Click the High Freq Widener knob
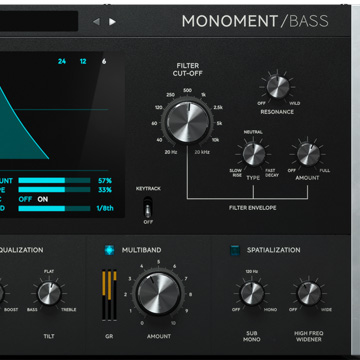This screenshot has width=360, height=360. pyautogui.click(x=309, y=294)
